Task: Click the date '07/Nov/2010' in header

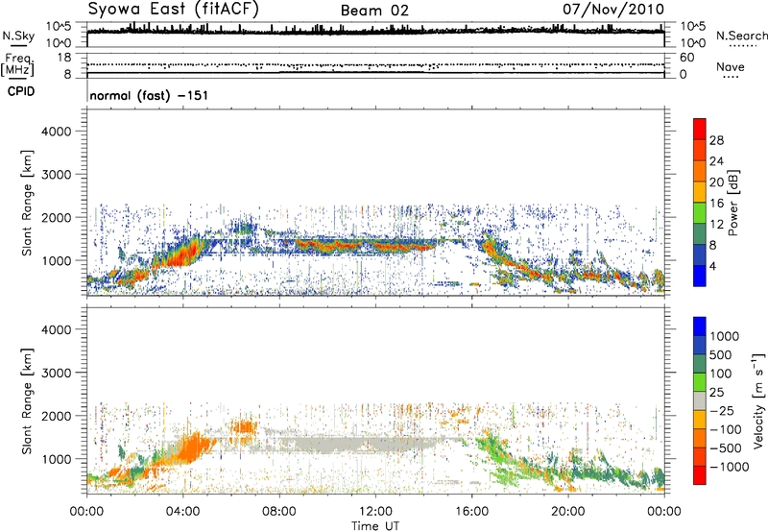Action: point(613,9)
